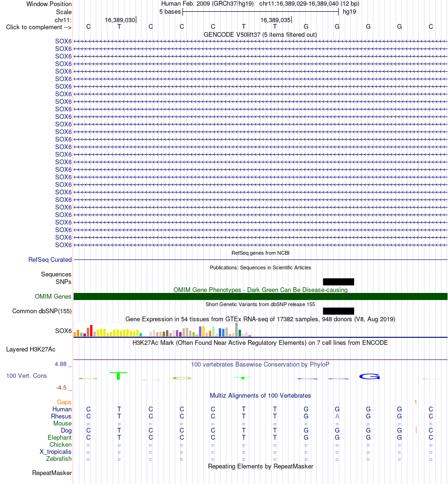Click the Mouse alignment row label
The image size is (448, 484).
pos(62,423)
